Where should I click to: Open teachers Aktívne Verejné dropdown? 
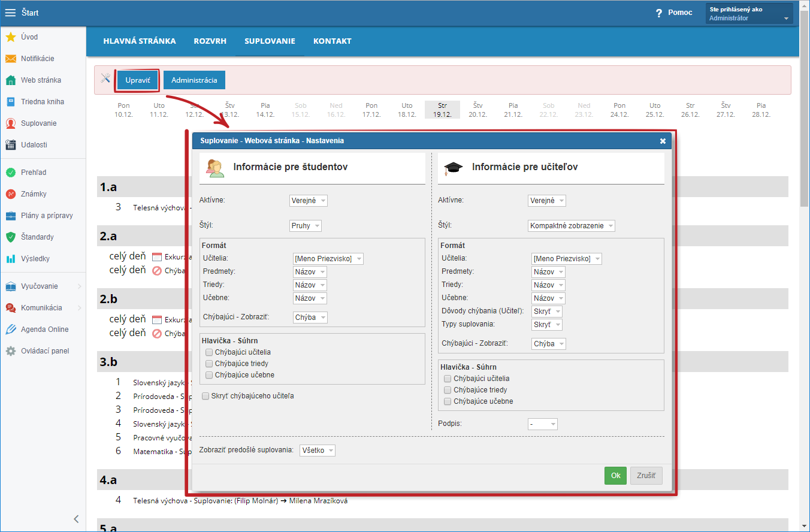(547, 201)
